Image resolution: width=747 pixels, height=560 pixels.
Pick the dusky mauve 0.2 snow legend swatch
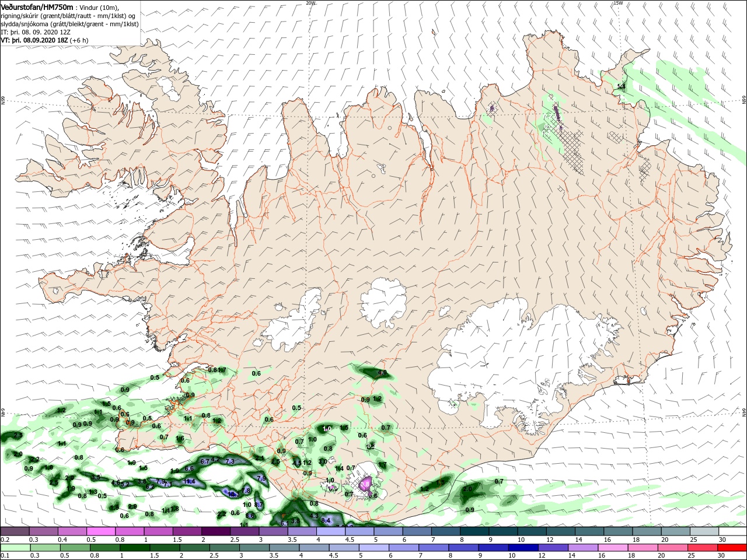click(15, 531)
